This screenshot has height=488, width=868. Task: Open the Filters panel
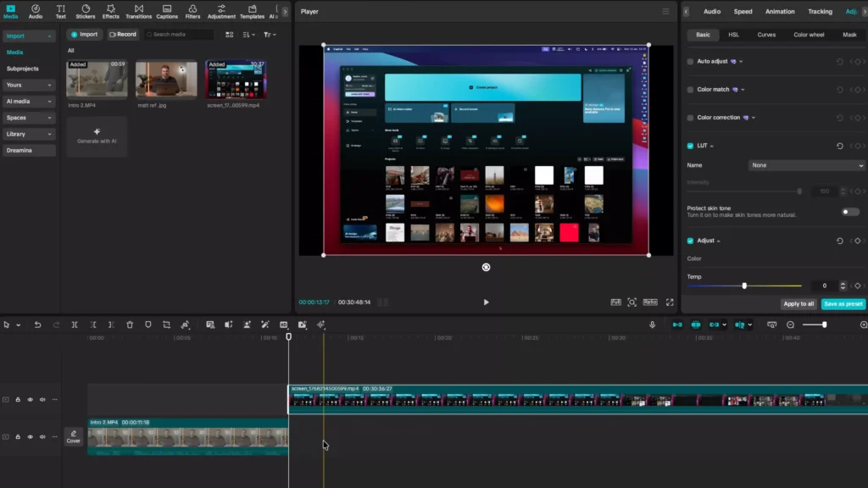192,11
